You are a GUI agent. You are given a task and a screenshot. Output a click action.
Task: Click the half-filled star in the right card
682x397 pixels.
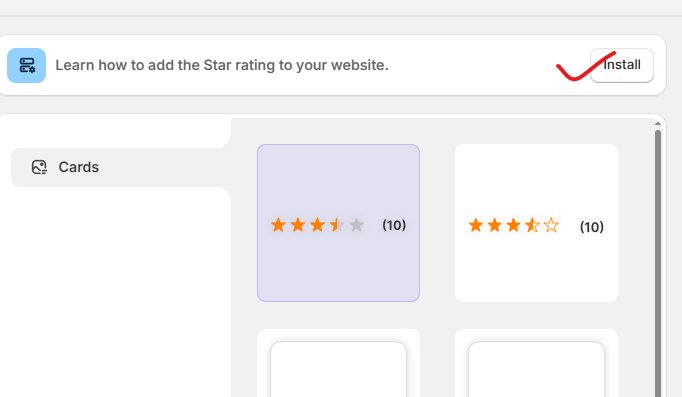pos(532,225)
